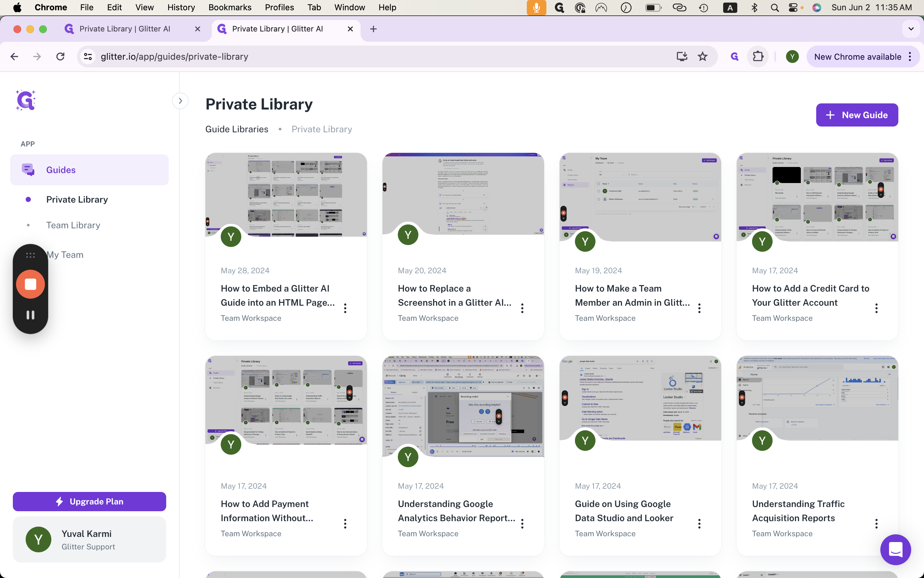The width and height of the screenshot is (924, 578).
Task: Click the How to Add Payment Information title
Action: [267, 511]
